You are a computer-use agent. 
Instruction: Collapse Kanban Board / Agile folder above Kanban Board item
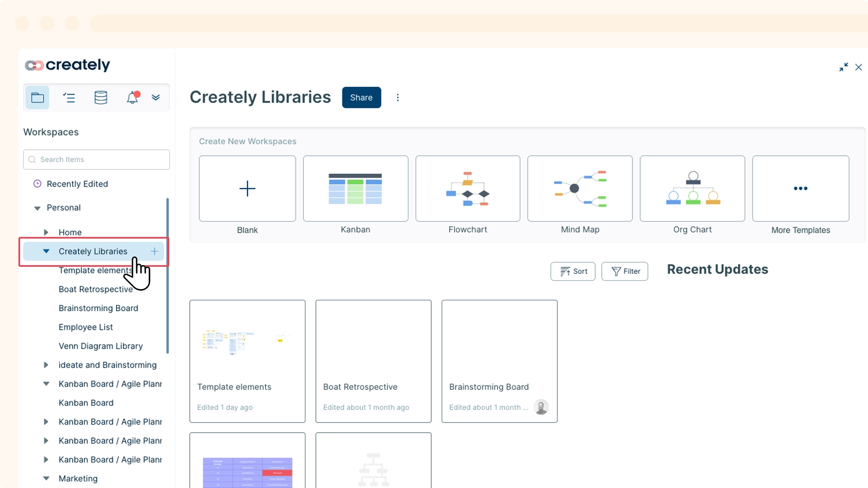[x=46, y=384]
